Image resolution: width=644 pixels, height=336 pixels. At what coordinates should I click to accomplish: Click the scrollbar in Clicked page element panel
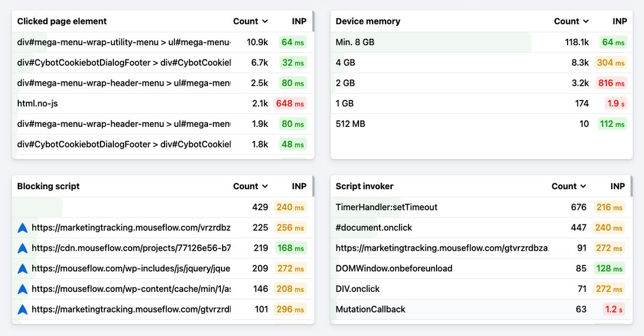[x=313, y=21]
